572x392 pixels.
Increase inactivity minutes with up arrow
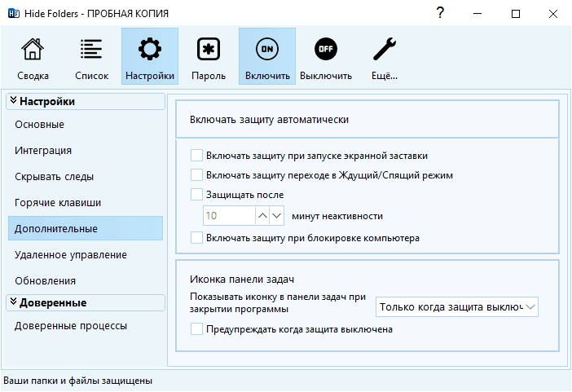point(262,216)
